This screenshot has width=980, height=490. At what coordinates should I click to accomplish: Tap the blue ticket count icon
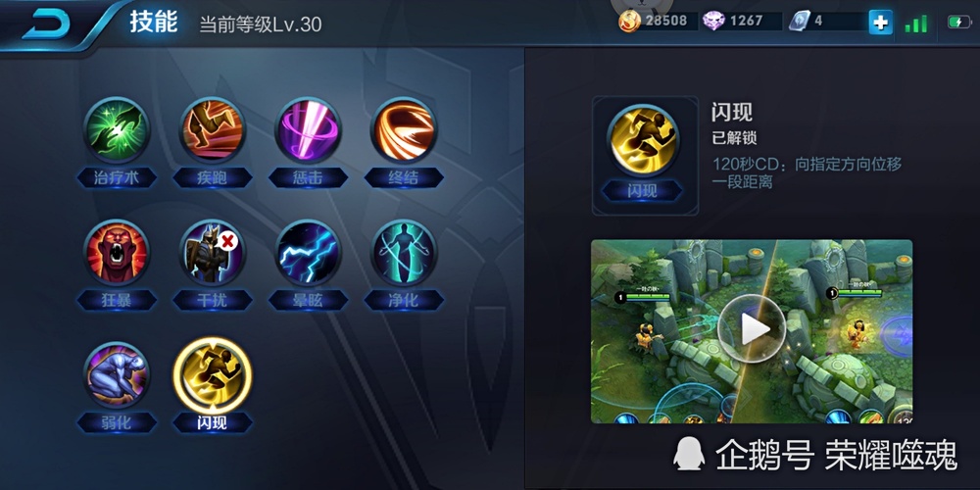800,21
